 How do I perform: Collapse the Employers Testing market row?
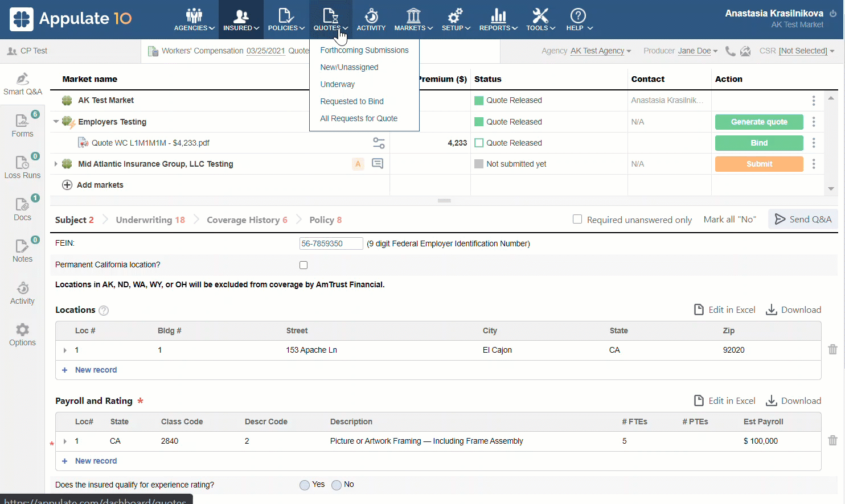pyautogui.click(x=56, y=121)
